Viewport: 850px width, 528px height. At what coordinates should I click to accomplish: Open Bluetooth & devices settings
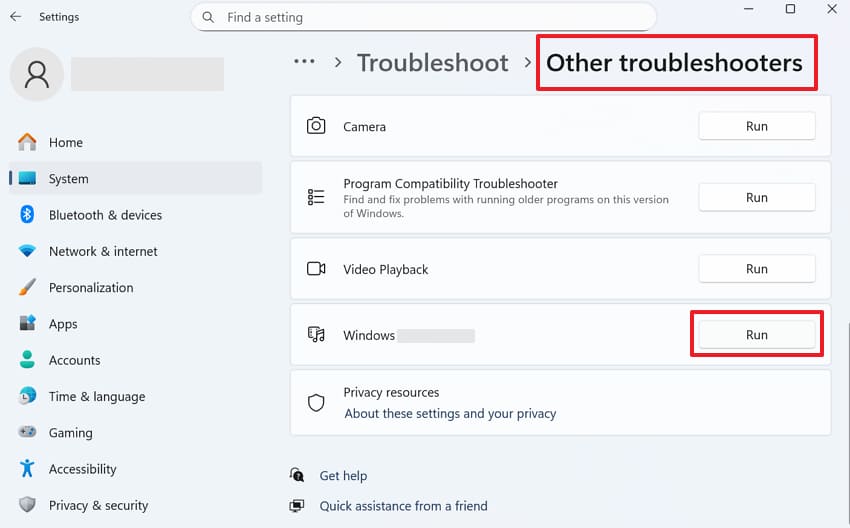[136, 215]
